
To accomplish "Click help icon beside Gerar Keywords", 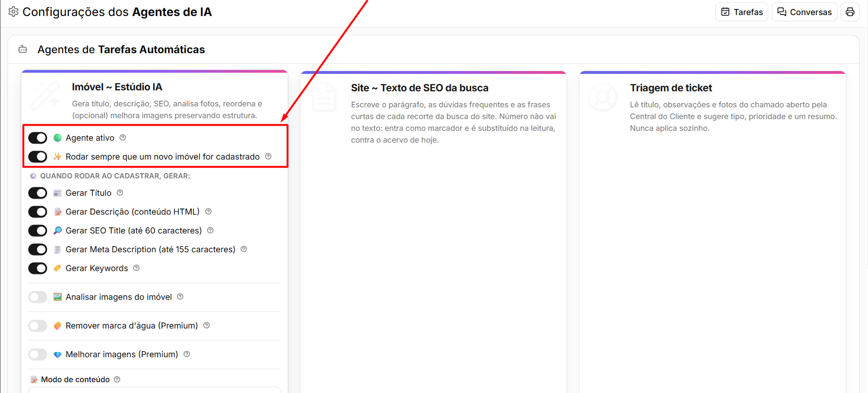I will pyautogui.click(x=137, y=268).
